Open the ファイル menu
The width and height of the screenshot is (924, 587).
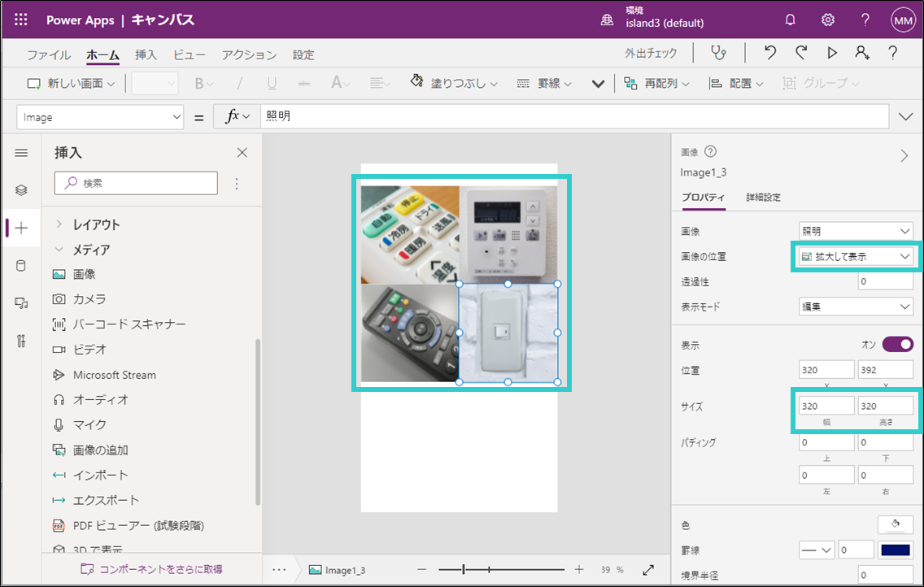tap(49, 54)
